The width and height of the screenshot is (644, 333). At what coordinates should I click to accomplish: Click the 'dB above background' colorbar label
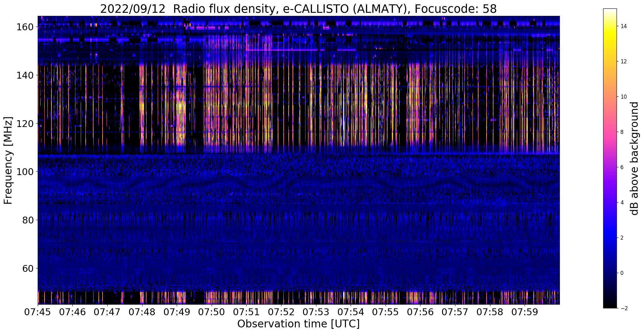(634, 159)
